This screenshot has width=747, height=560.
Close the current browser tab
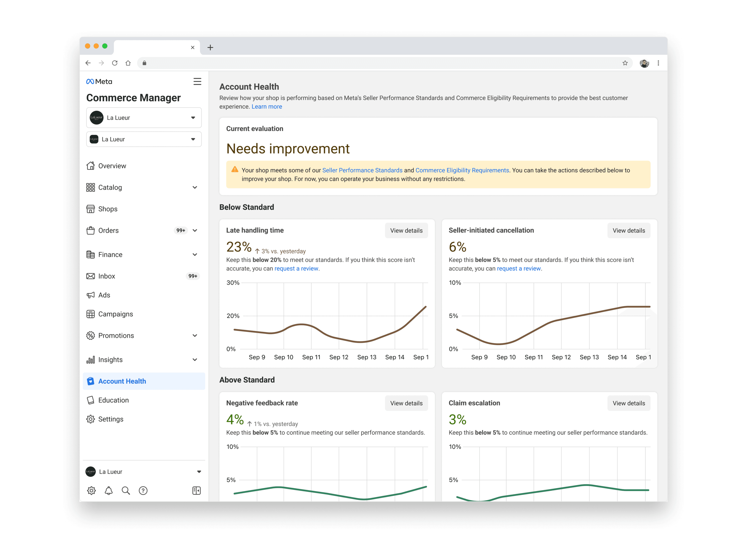(192, 48)
